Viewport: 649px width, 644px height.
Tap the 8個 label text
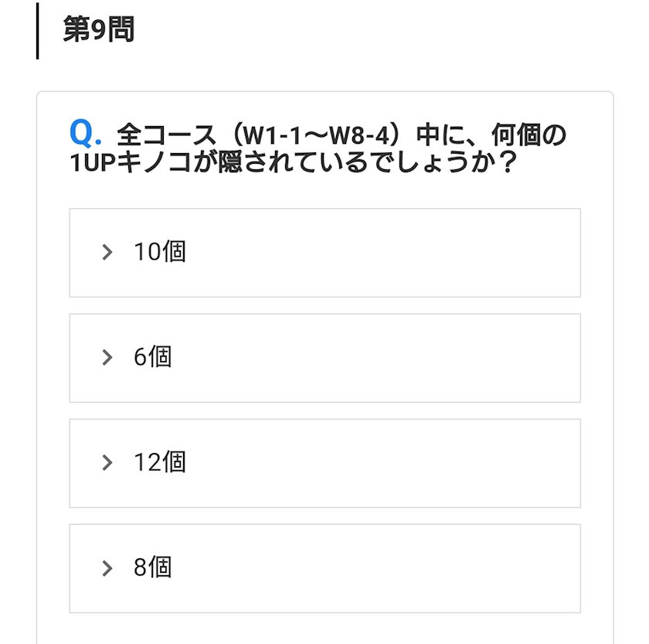coord(152,567)
